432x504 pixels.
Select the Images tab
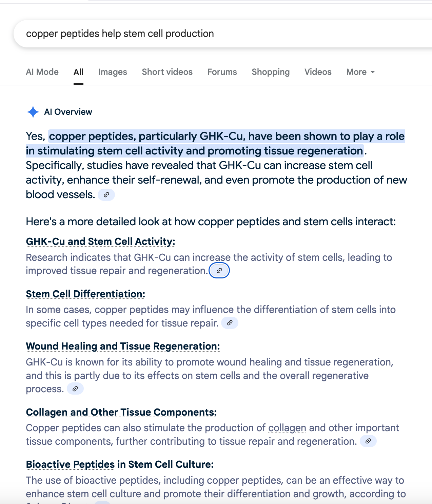pos(113,72)
